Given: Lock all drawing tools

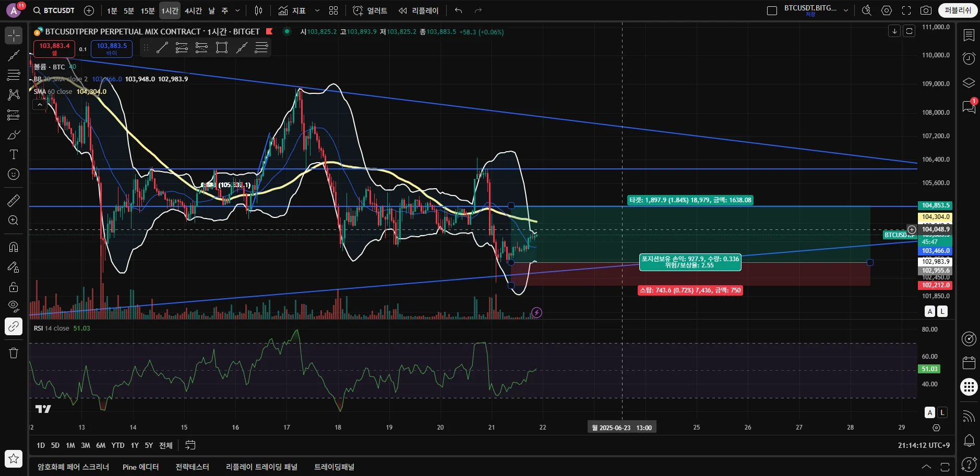Looking at the screenshot, I should [14, 287].
